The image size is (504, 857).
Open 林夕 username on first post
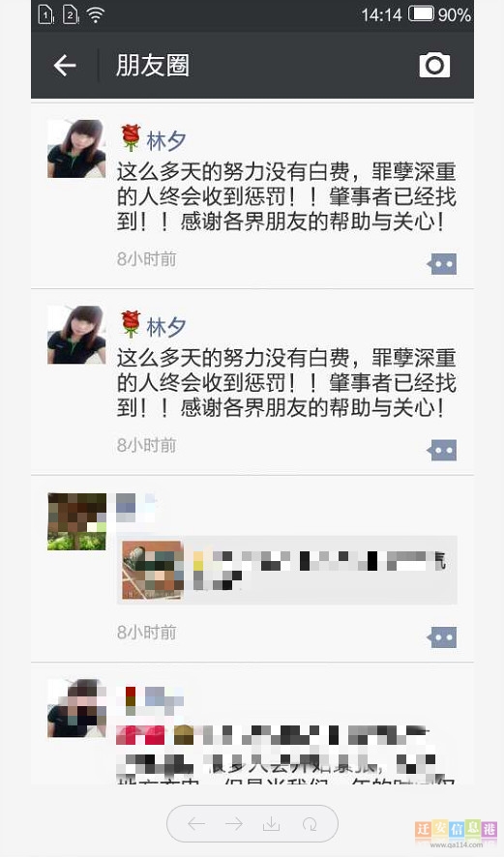coord(165,140)
